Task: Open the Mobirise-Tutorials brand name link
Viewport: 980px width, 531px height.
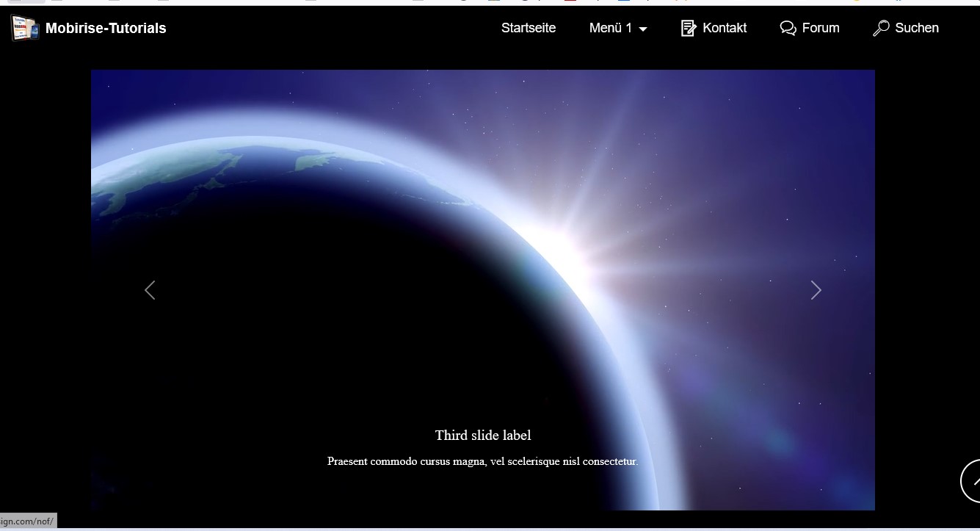Action: click(106, 29)
